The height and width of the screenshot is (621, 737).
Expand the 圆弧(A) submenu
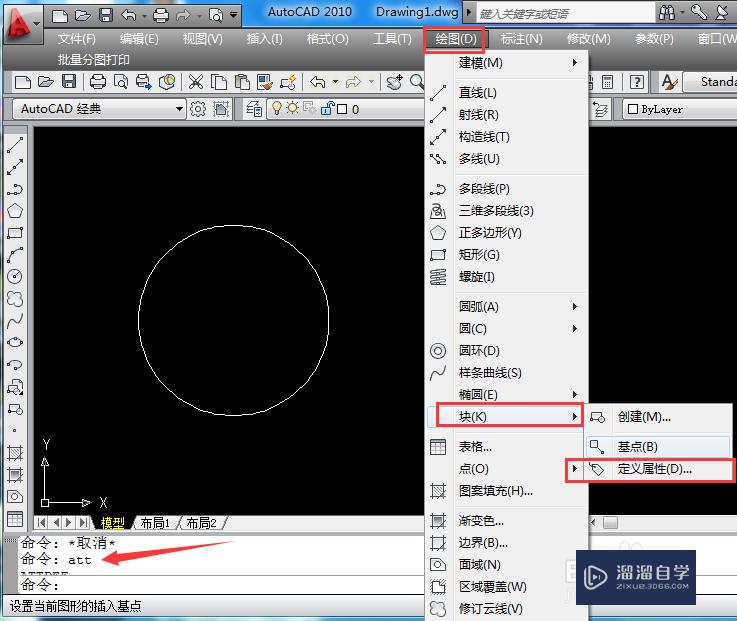click(507, 307)
